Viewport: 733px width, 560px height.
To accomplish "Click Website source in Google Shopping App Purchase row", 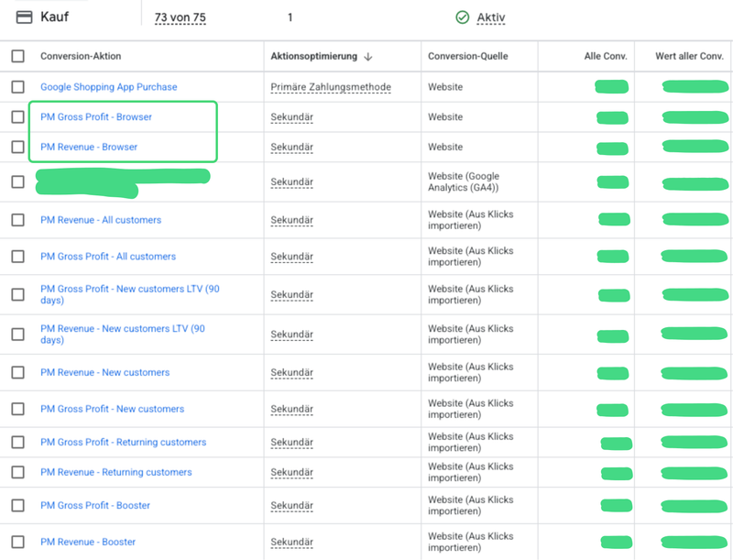I will (x=445, y=87).
